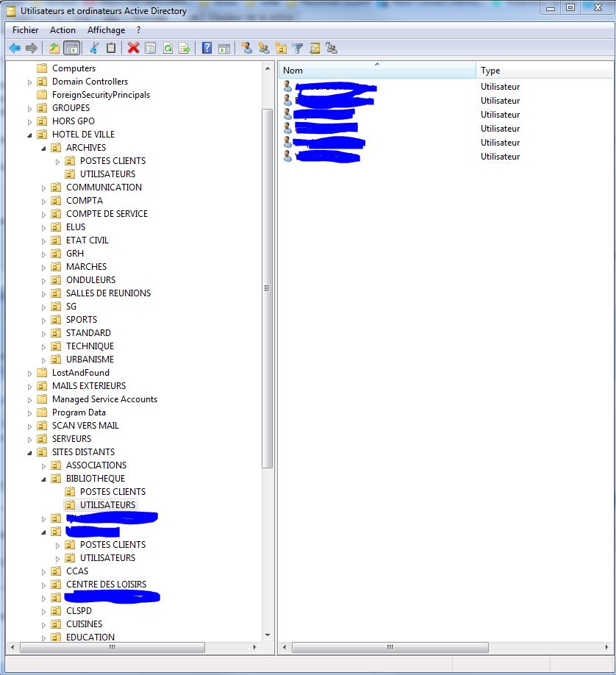The image size is (616, 675).
Task: Click the tree pane scroll down arrow
Action: click(x=268, y=635)
